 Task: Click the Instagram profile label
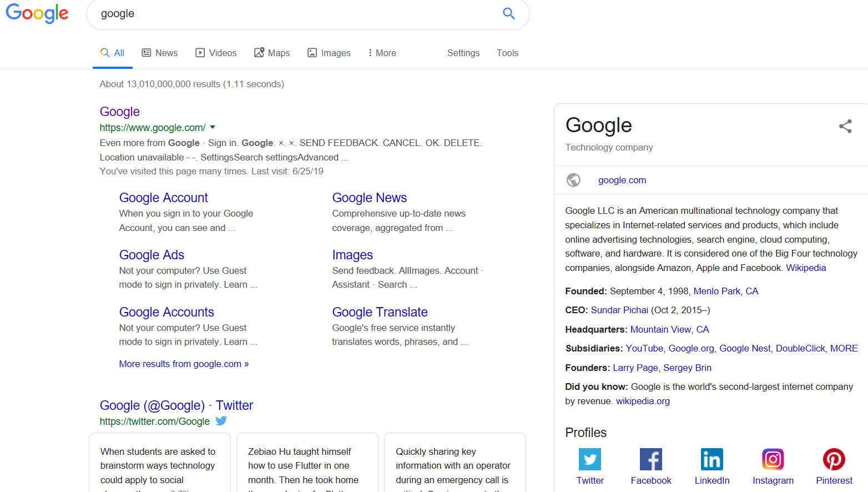pos(773,480)
